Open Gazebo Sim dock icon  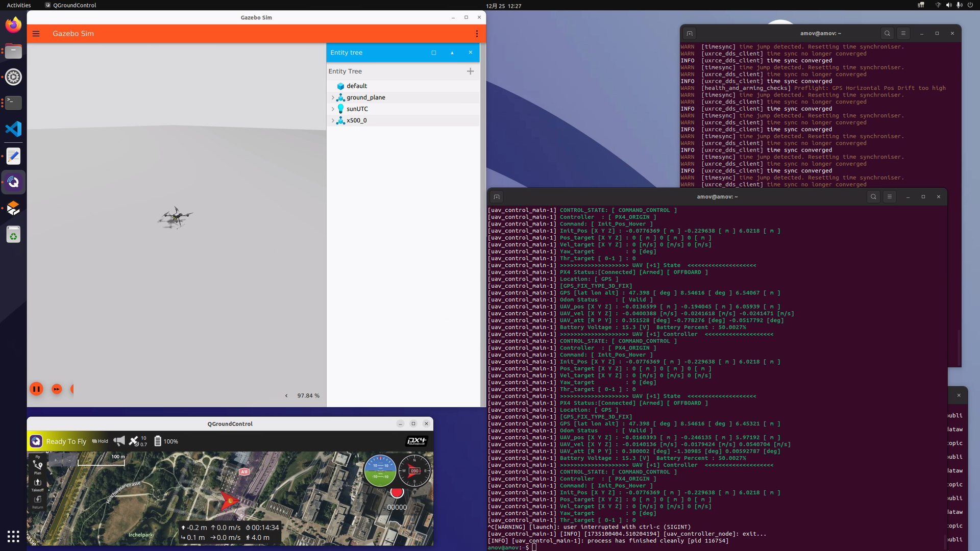click(13, 208)
